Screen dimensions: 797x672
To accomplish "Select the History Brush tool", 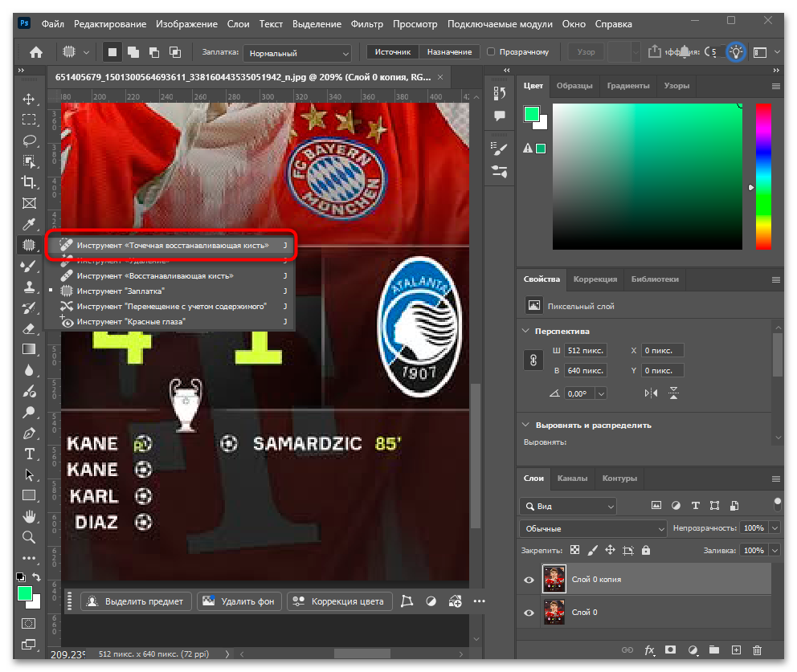I will coord(29,307).
